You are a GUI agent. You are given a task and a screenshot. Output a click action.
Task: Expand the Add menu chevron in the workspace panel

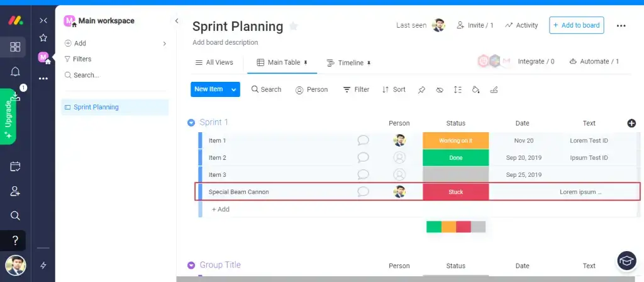click(165, 43)
